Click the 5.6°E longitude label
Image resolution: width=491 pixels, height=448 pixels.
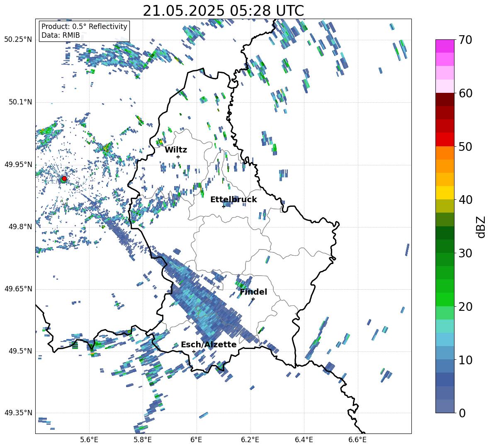click(x=89, y=440)
